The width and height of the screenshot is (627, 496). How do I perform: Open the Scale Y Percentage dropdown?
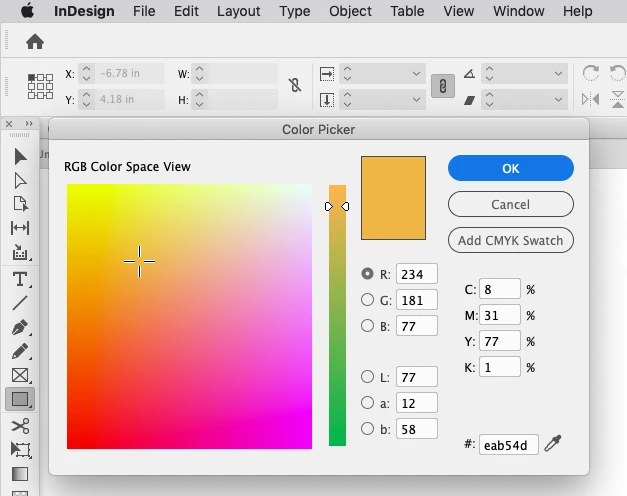(x=416, y=99)
